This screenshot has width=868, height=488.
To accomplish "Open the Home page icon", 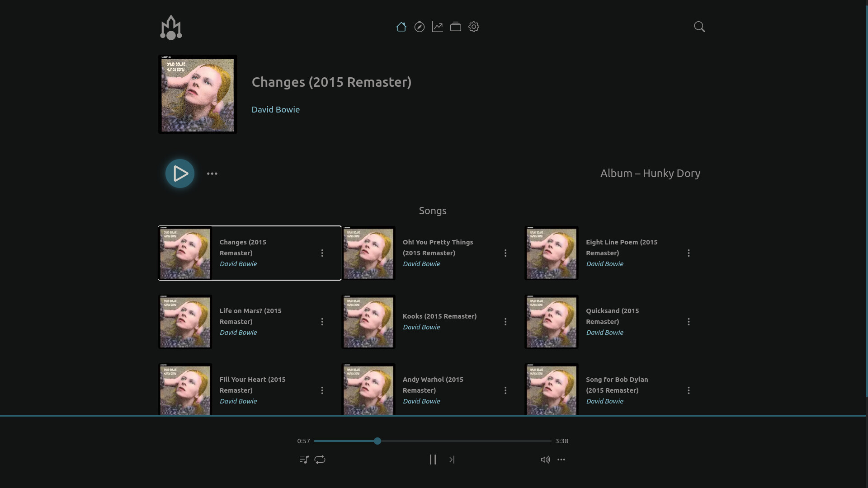I will coord(401,27).
